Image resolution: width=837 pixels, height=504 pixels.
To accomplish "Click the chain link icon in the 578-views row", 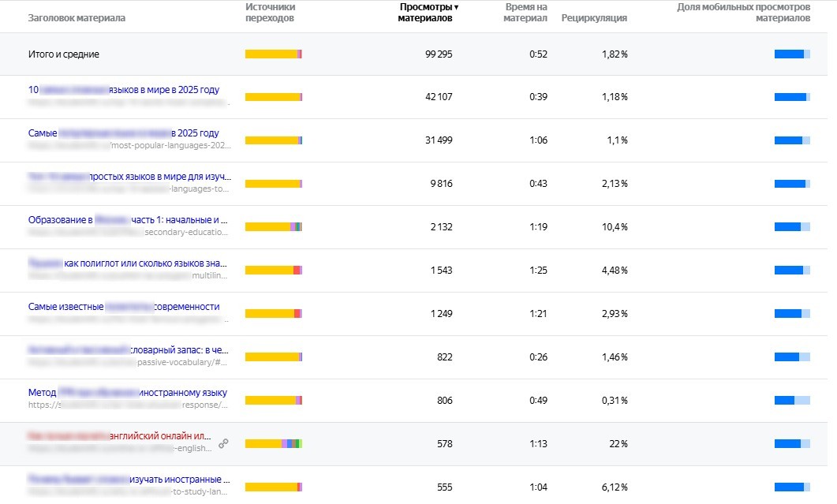I will pos(223,444).
